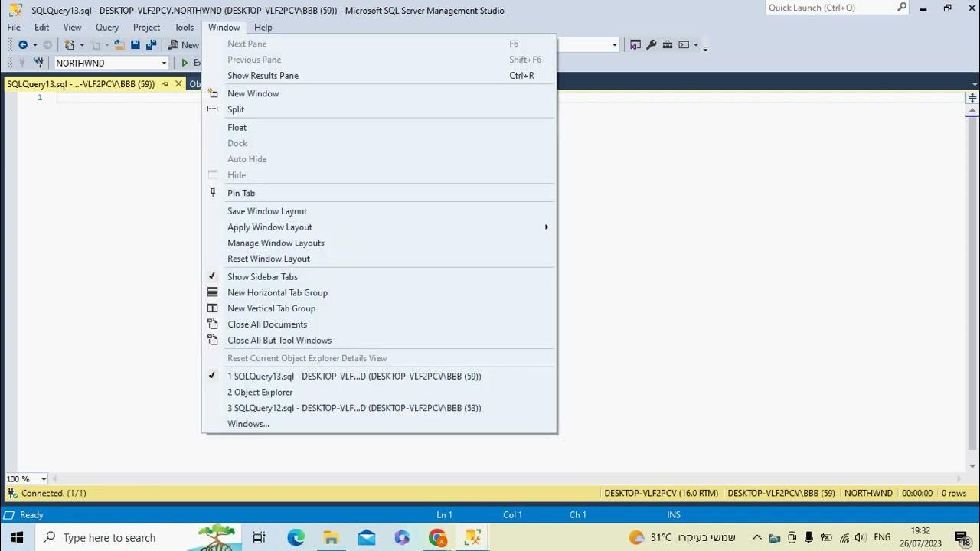The image size is (980, 551).
Task: Show hidden system tray icons chevron
Action: 756,537
